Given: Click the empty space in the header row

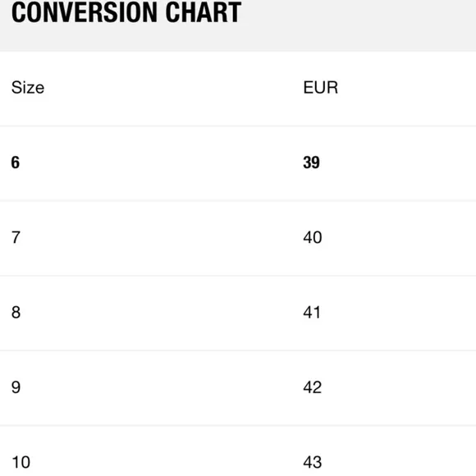Looking at the screenshot, I should (x=173, y=88).
